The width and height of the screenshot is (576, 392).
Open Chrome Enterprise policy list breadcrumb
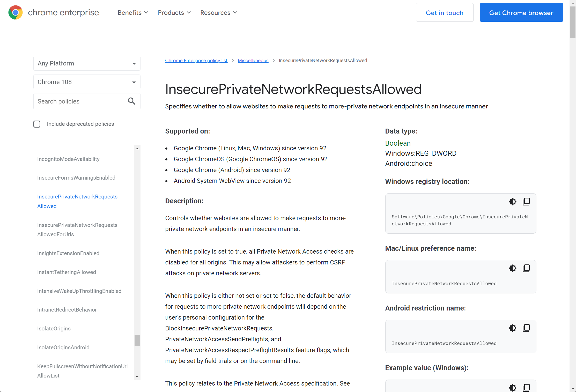tap(196, 61)
